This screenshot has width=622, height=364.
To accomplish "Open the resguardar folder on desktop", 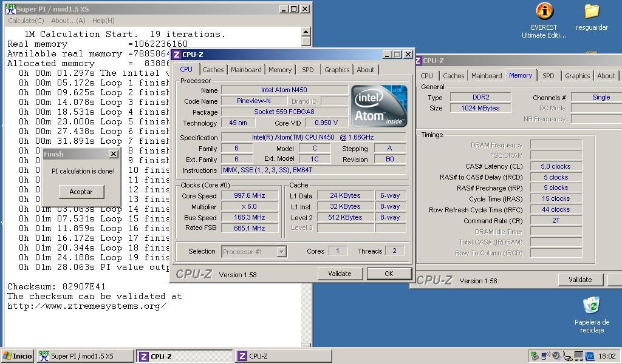I will coord(592,16).
